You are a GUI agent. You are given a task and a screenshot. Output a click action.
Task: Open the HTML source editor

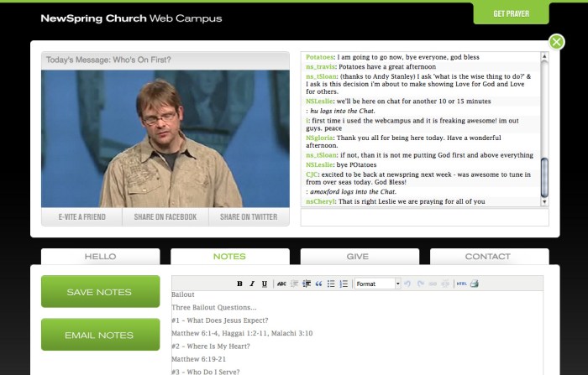pyautogui.click(x=460, y=284)
